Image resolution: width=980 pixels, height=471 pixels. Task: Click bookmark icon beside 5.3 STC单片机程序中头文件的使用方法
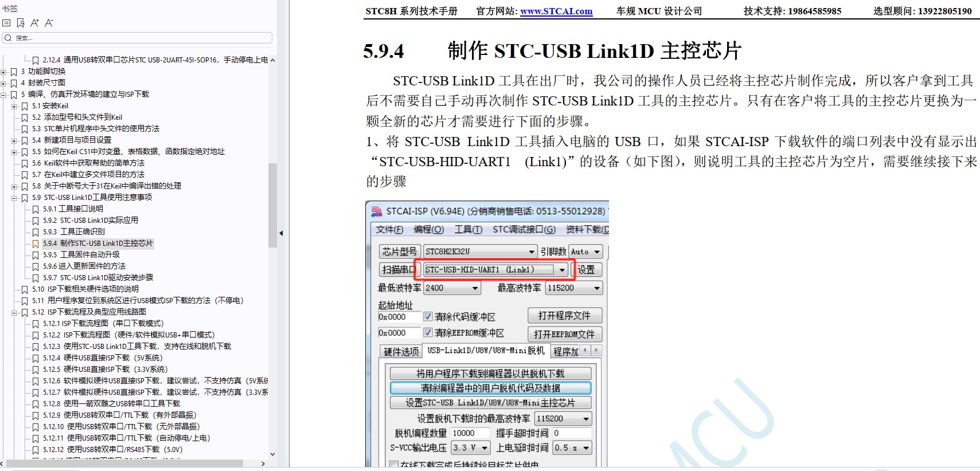pos(25,129)
